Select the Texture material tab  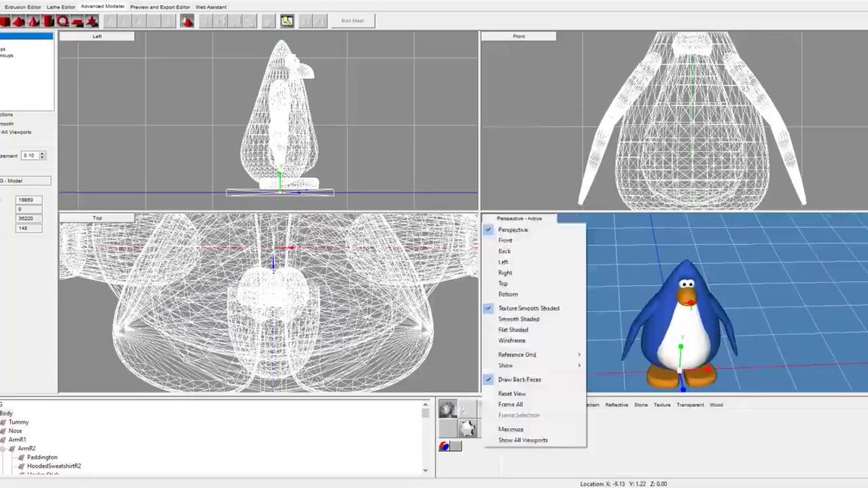(662, 405)
